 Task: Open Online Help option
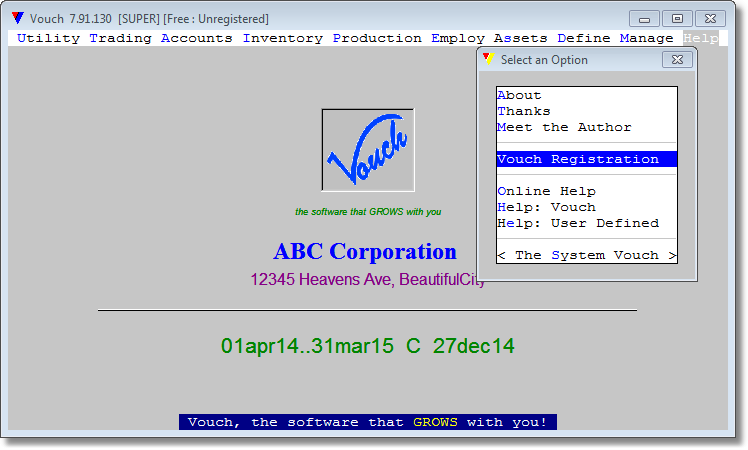pos(587,191)
